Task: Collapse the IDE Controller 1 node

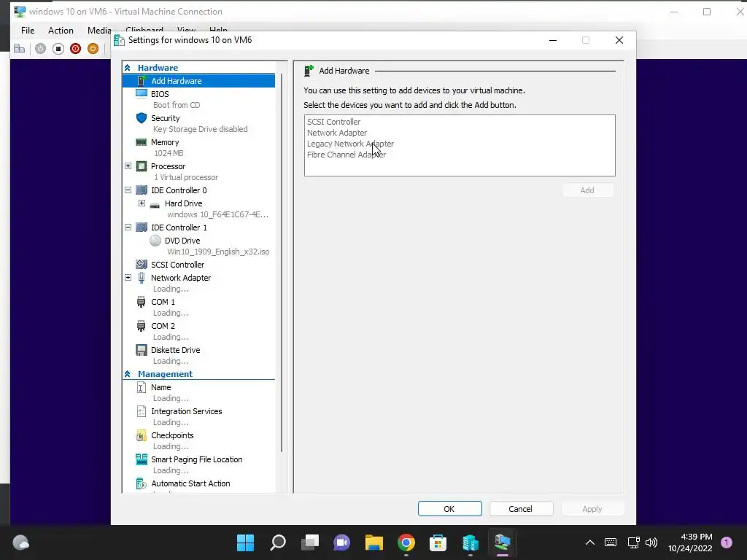Action: (128, 227)
